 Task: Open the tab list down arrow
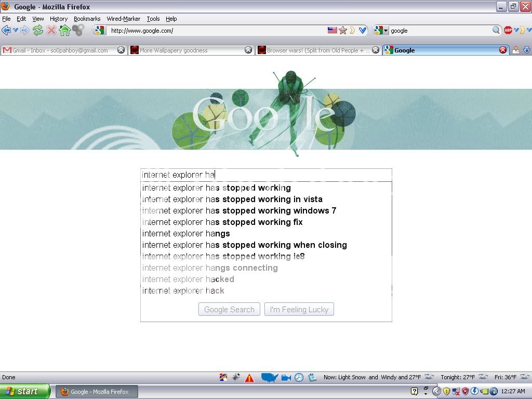(527, 50)
